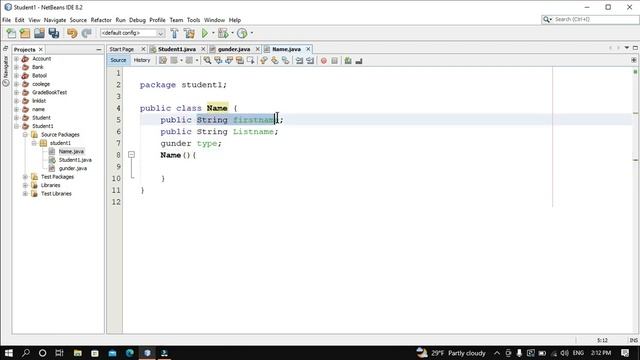This screenshot has height=360, width=640.
Task: Open the Profile Project dropdown arrow
Action: [x=252, y=33]
